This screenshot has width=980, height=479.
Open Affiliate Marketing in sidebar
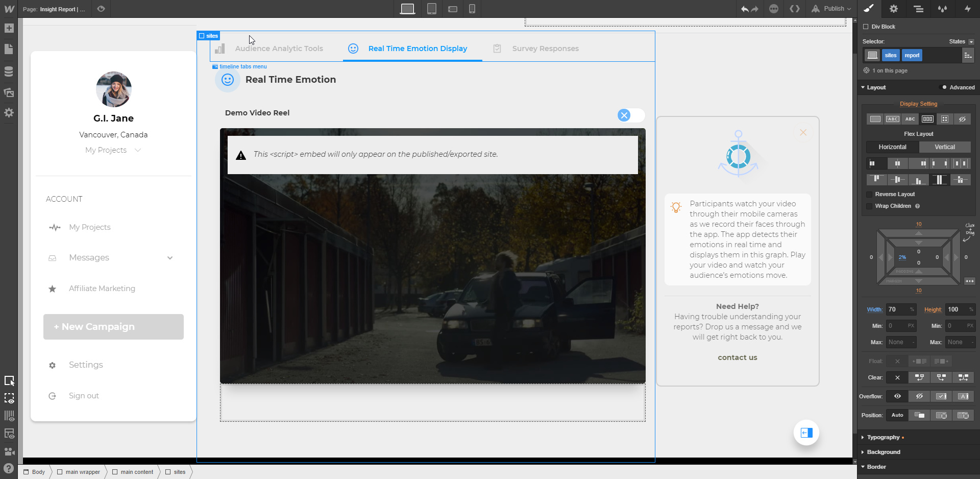pyautogui.click(x=102, y=289)
